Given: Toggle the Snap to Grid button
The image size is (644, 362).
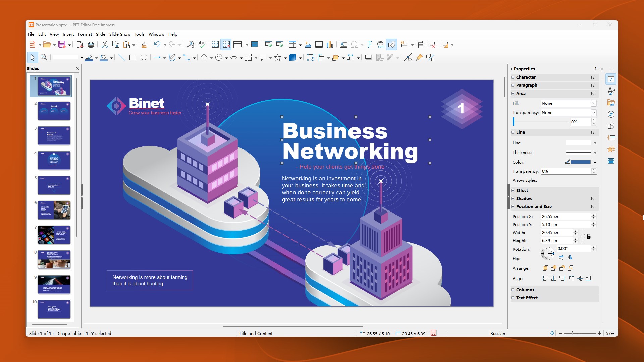Looking at the screenshot, I should click(226, 45).
